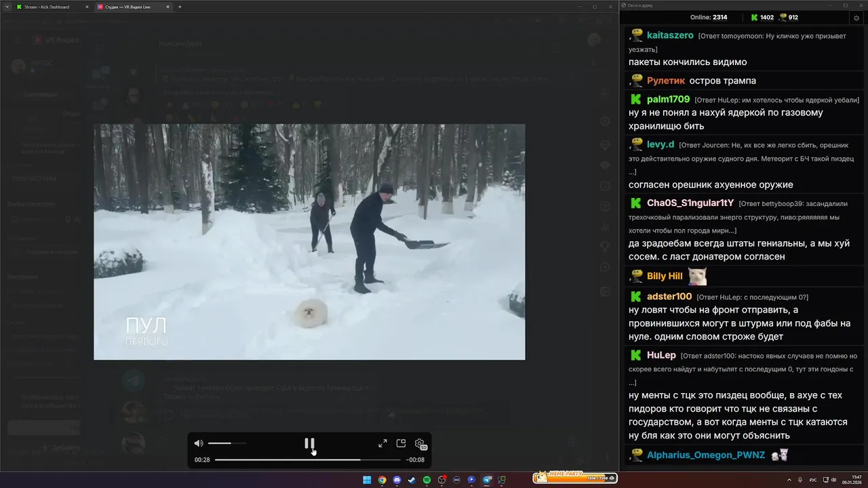Click Kick badge beside palm1709
The height and width of the screenshot is (488, 868).
(636, 99)
